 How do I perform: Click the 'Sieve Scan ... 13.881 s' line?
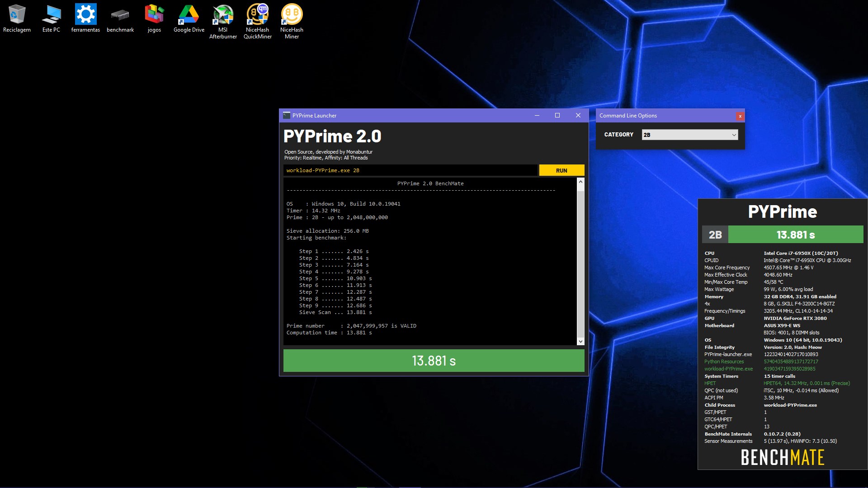335,312
